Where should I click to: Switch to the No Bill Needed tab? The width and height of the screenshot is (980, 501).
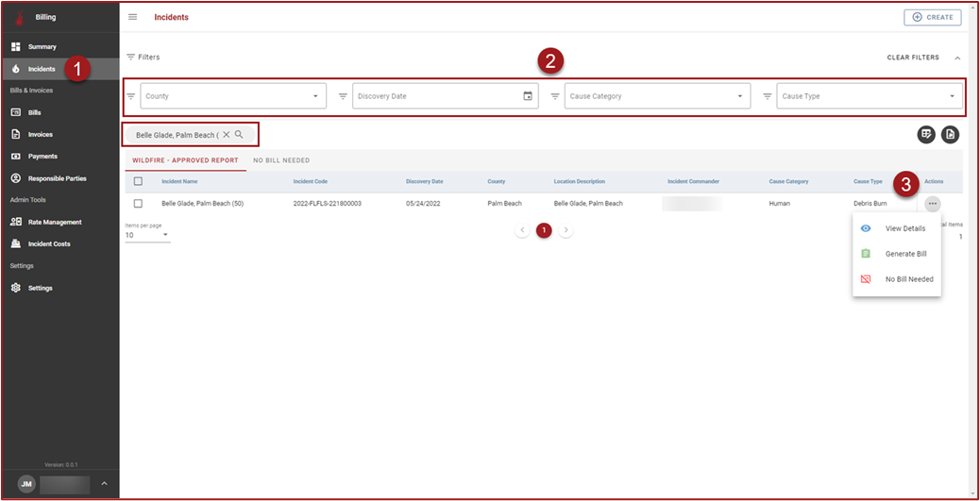[x=281, y=160]
